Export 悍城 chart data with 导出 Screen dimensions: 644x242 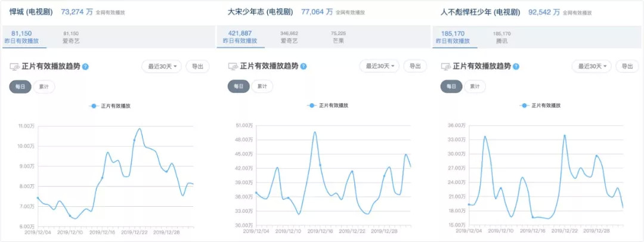(x=197, y=66)
